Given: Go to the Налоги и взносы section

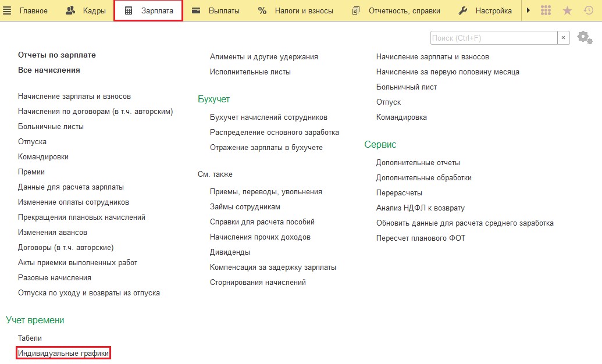Looking at the screenshot, I should [x=295, y=10].
